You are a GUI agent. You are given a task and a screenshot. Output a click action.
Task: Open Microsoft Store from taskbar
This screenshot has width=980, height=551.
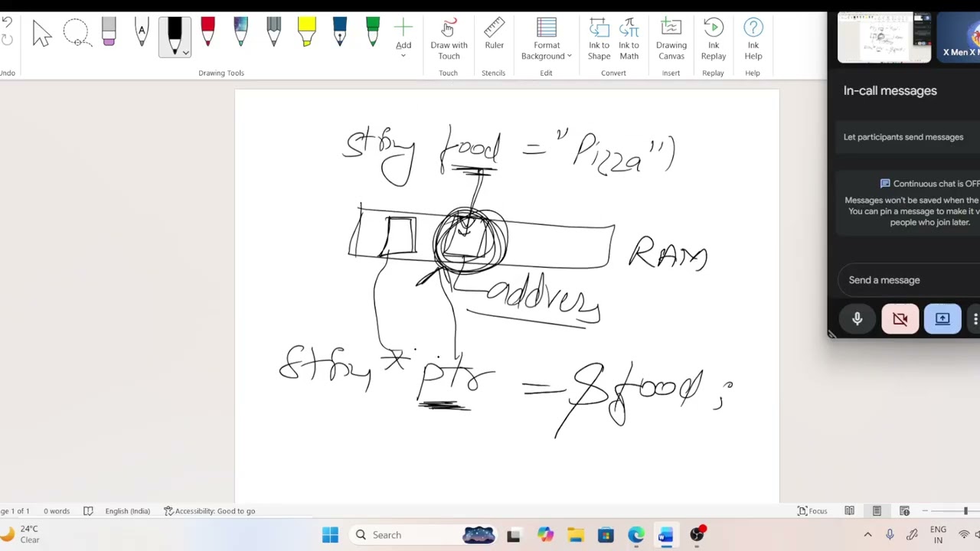[606, 535]
